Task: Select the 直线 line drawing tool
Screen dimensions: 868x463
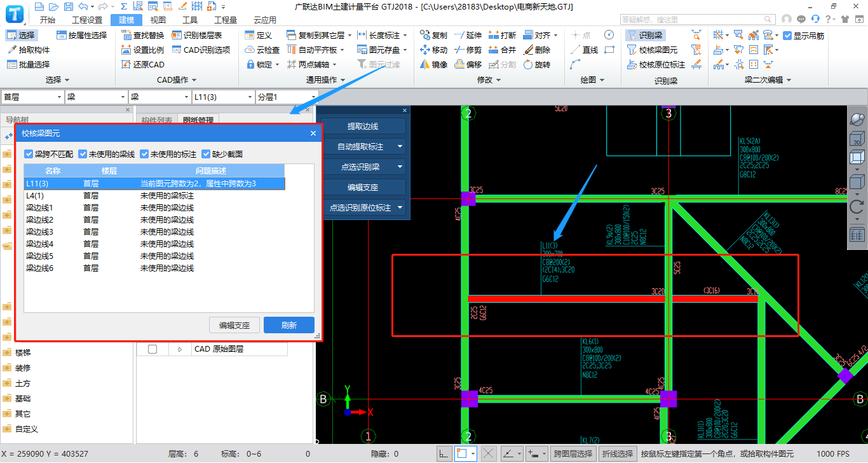Action: pos(584,50)
